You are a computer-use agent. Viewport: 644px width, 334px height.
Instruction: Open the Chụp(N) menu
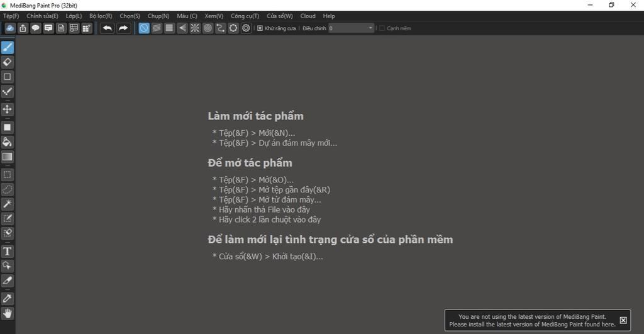158,16
